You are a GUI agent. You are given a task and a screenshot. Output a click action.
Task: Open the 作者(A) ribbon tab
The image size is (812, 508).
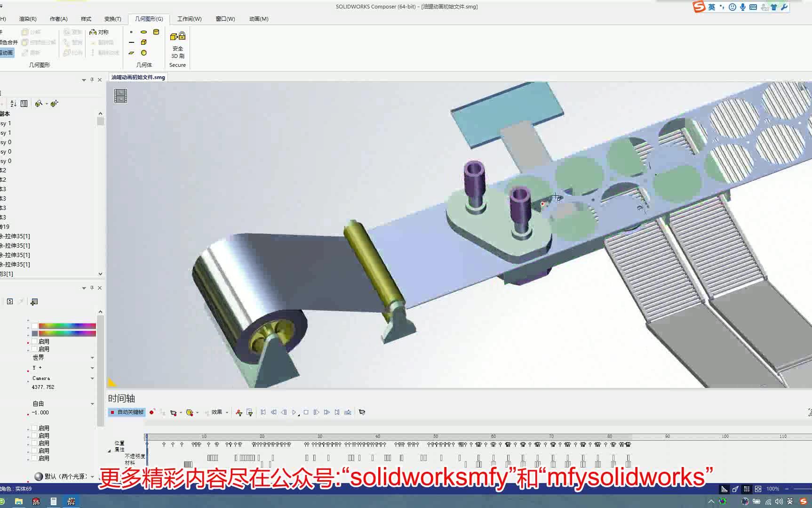(58, 19)
